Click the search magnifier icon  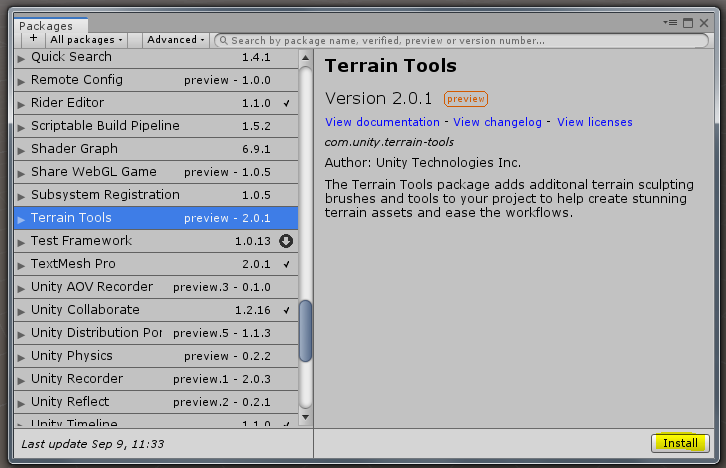point(224,41)
